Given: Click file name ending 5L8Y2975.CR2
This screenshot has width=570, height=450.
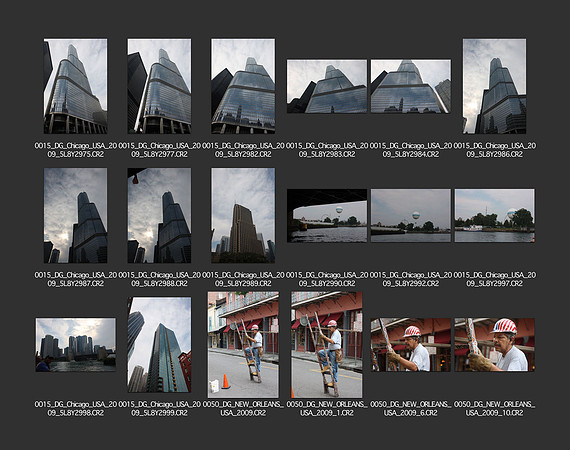Looking at the screenshot, I should coord(76,150).
